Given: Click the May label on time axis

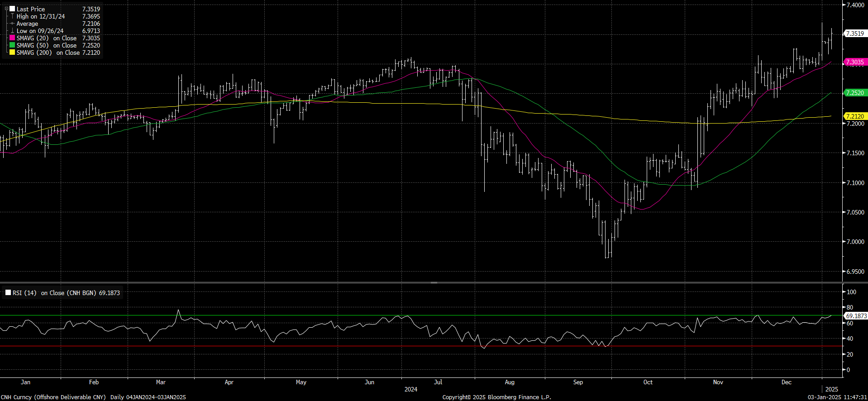Looking at the screenshot, I should pyautogui.click(x=301, y=382).
